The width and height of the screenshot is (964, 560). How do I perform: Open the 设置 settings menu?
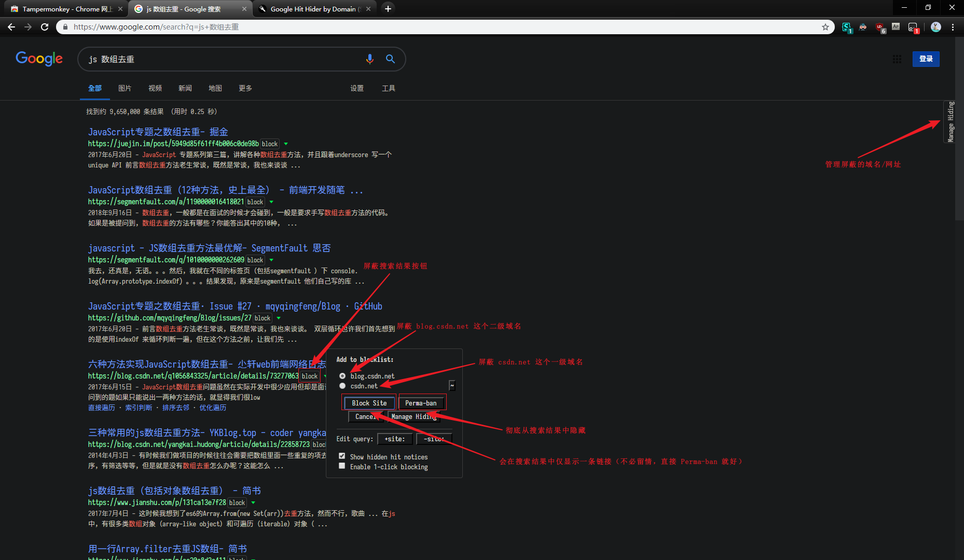pyautogui.click(x=357, y=88)
